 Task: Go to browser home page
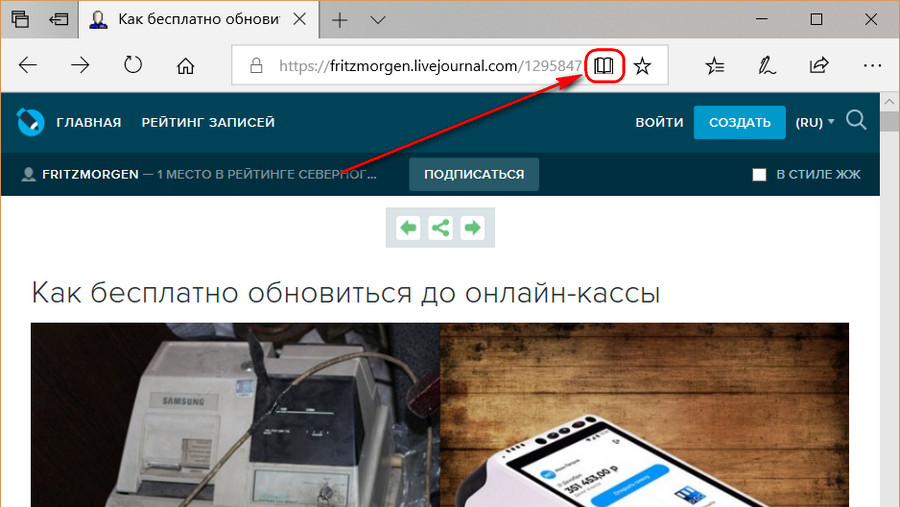pyautogui.click(x=185, y=66)
